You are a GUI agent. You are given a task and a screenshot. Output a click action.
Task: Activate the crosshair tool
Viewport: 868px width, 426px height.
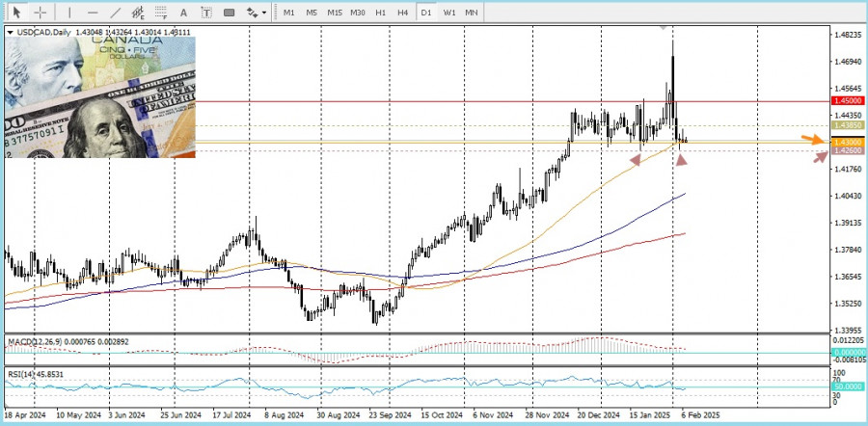41,13
